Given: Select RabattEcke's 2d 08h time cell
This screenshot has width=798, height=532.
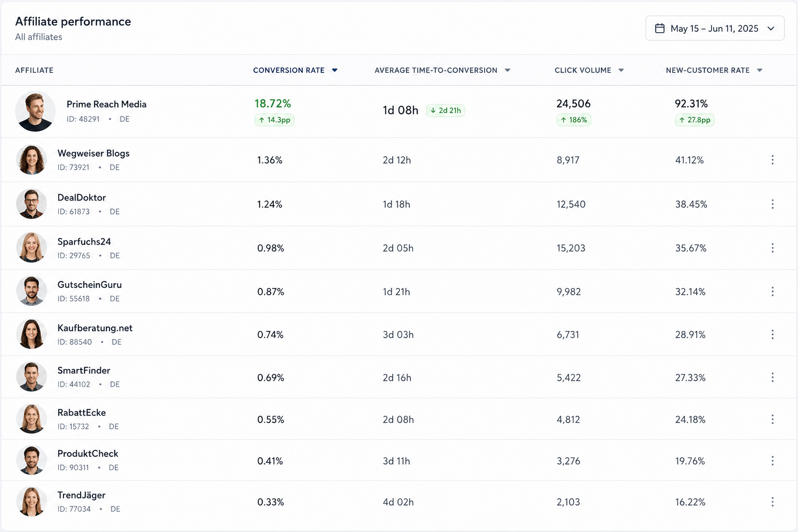Looking at the screenshot, I should pyautogui.click(x=398, y=419).
